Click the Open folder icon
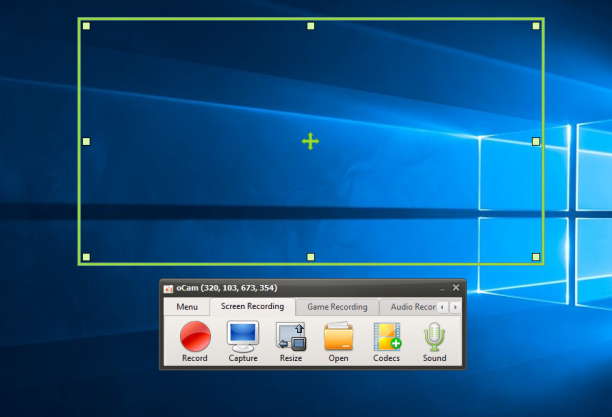 click(338, 336)
